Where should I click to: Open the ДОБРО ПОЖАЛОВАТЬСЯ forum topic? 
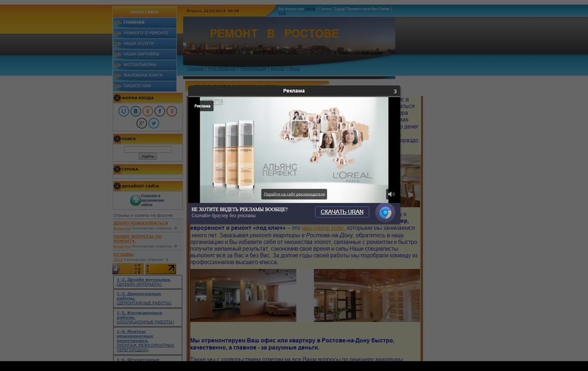(x=141, y=223)
